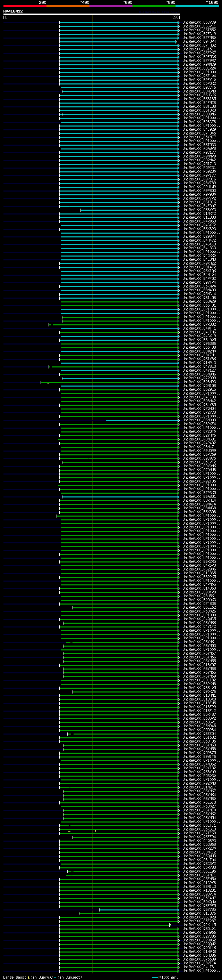Select hit label UniRef100_P53026

(x=199, y=612)
